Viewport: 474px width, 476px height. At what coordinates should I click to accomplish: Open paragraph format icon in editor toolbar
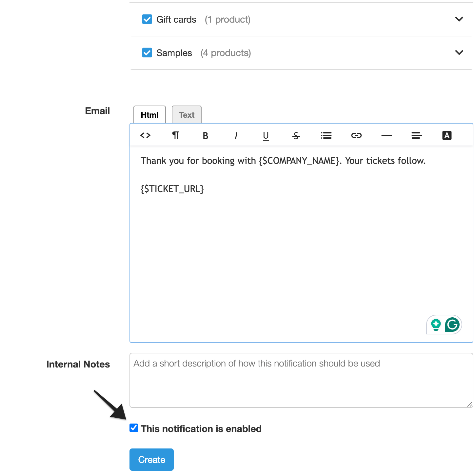click(x=176, y=135)
